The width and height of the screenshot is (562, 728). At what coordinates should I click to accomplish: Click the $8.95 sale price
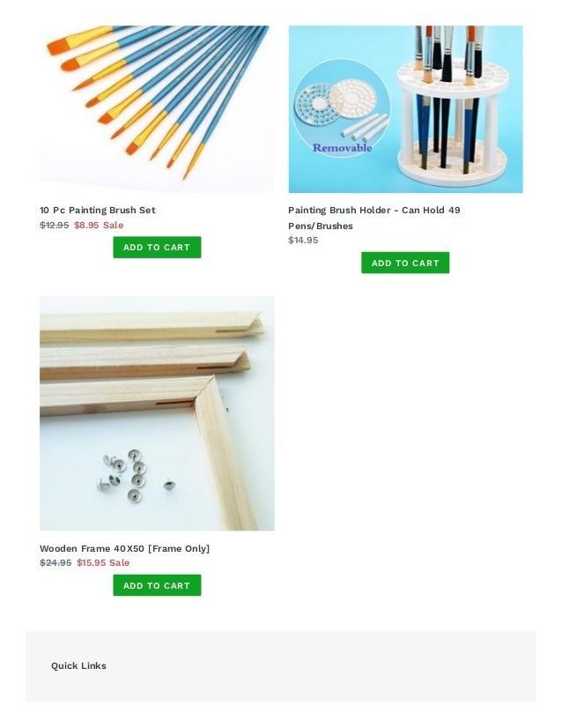(x=86, y=225)
